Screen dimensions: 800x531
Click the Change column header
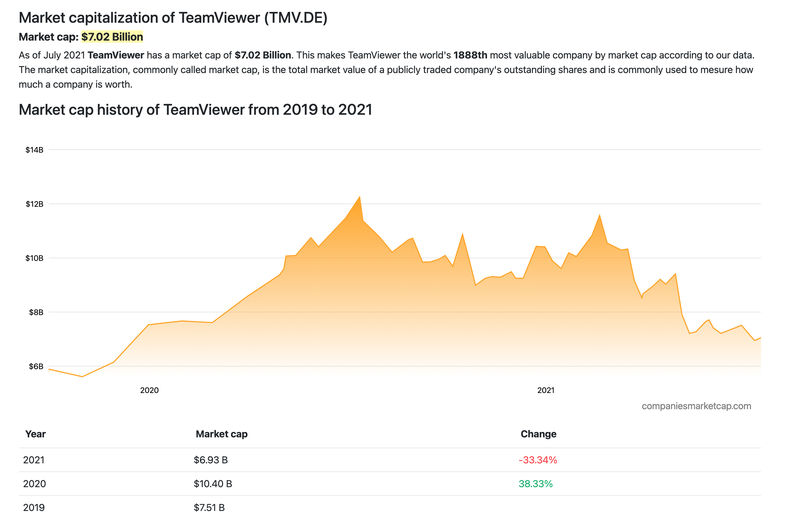tap(538, 434)
